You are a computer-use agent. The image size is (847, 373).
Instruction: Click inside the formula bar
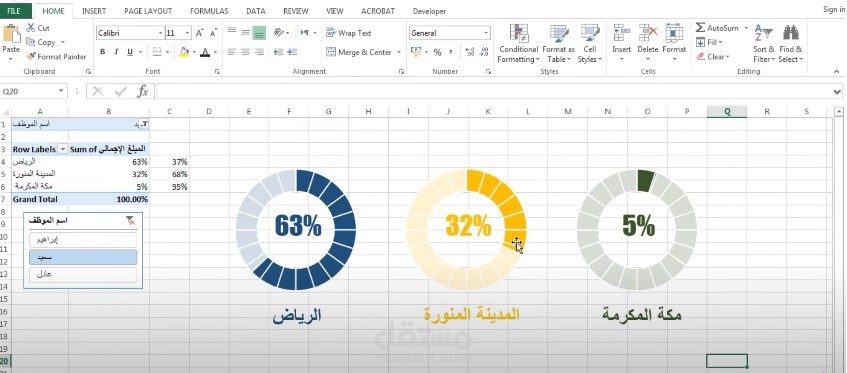coord(493,91)
